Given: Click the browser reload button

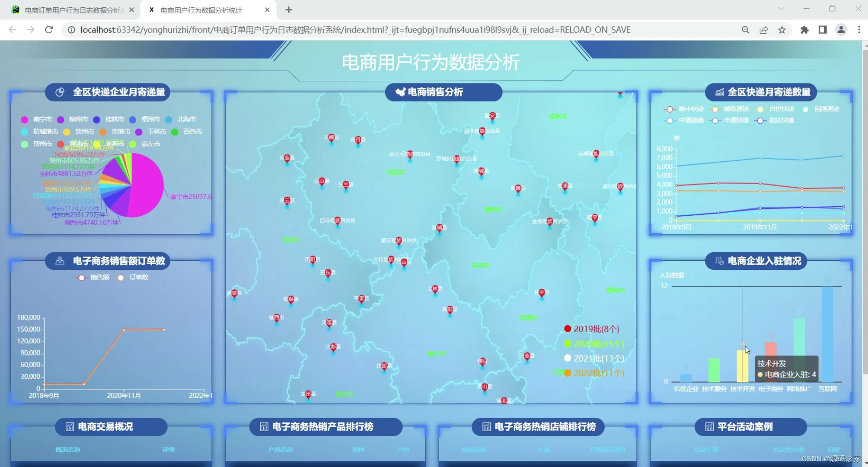Looking at the screenshot, I should point(49,30).
